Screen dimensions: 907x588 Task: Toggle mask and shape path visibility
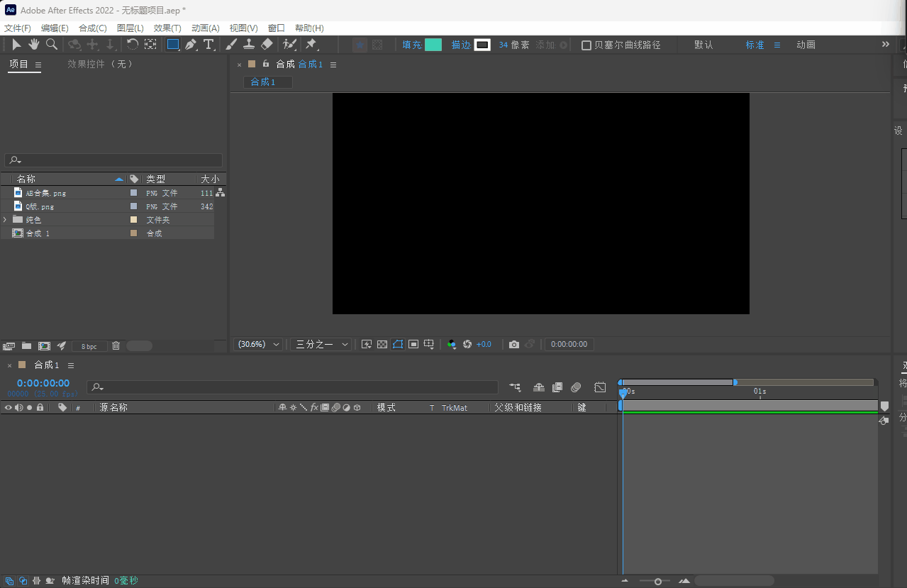(398, 344)
